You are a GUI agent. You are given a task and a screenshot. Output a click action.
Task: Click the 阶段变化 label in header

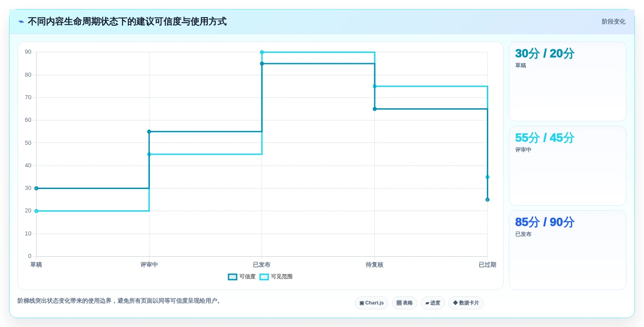click(x=613, y=22)
